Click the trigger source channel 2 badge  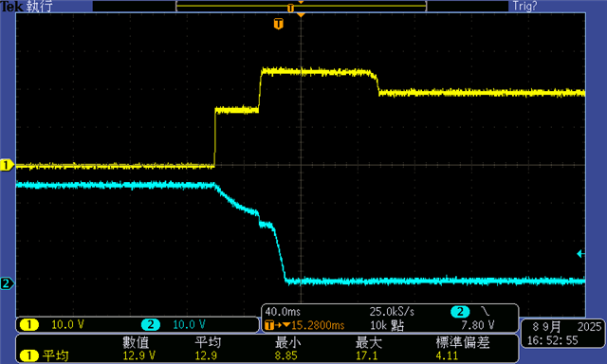[460, 312]
